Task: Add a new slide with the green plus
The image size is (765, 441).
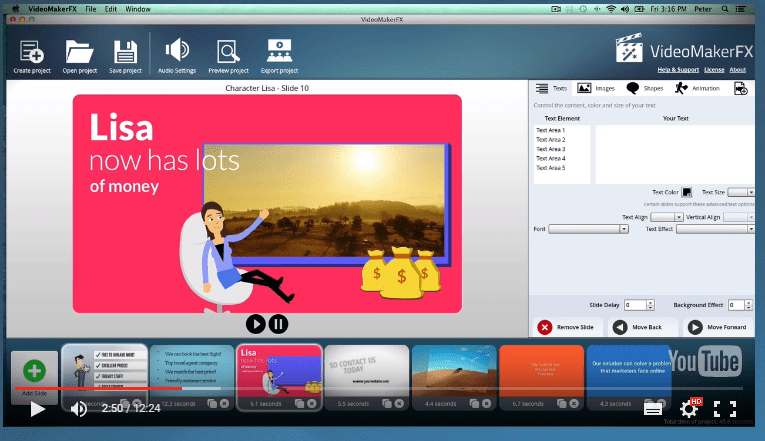Action: pyautogui.click(x=34, y=372)
